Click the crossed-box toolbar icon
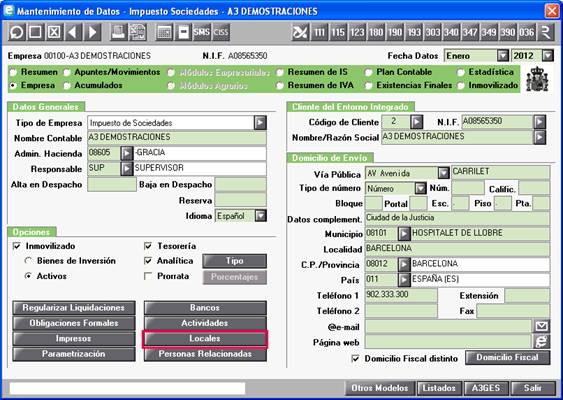The height and width of the screenshot is (400, 563). (54, 33)
